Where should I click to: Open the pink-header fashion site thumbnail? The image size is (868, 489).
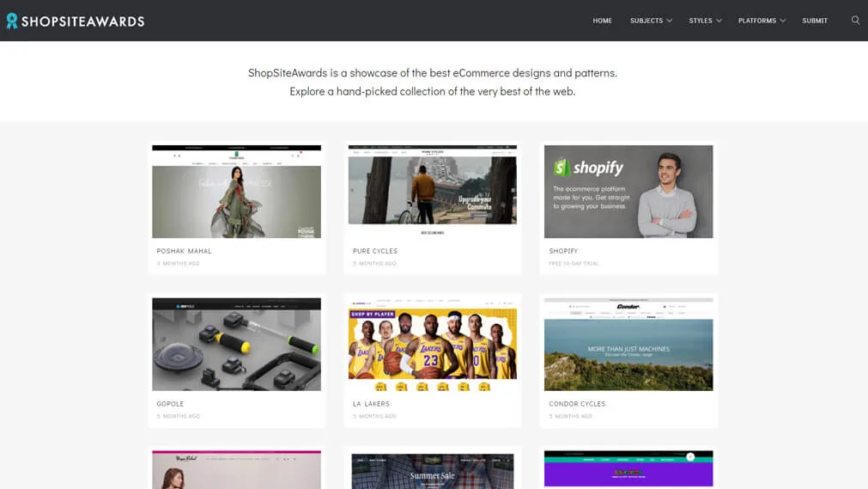[236, 470]
